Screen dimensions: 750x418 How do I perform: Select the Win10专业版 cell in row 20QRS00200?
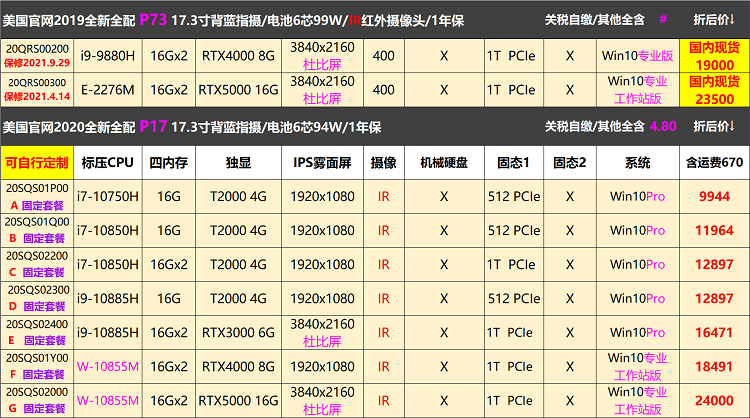pos(638,56)
